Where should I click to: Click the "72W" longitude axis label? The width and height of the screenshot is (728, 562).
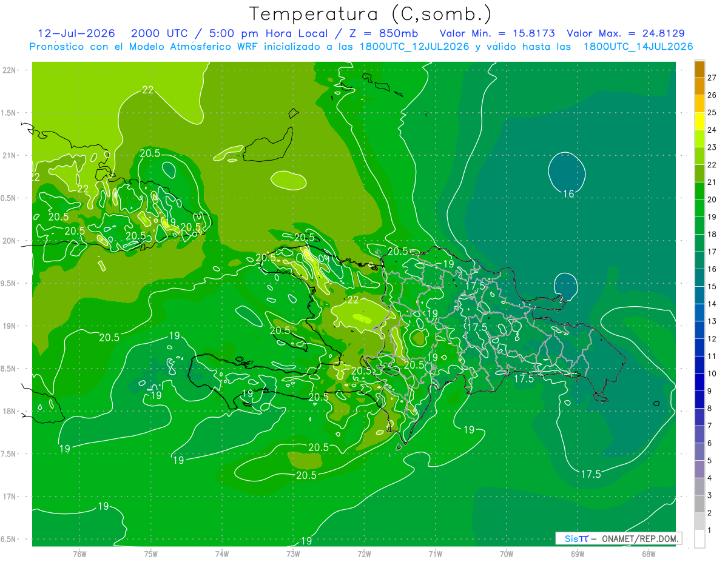click(x=364, y=554)
